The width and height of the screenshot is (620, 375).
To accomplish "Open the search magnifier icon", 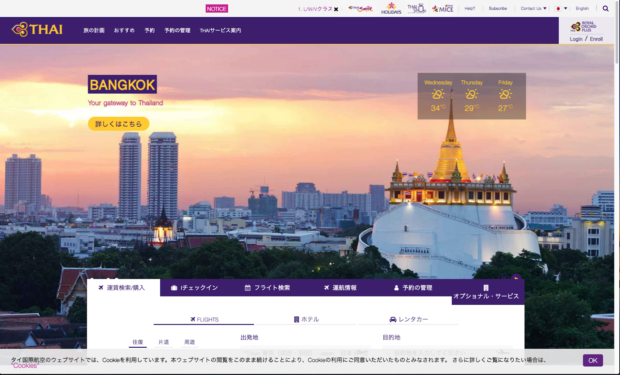I will click(x=605, y=8).
